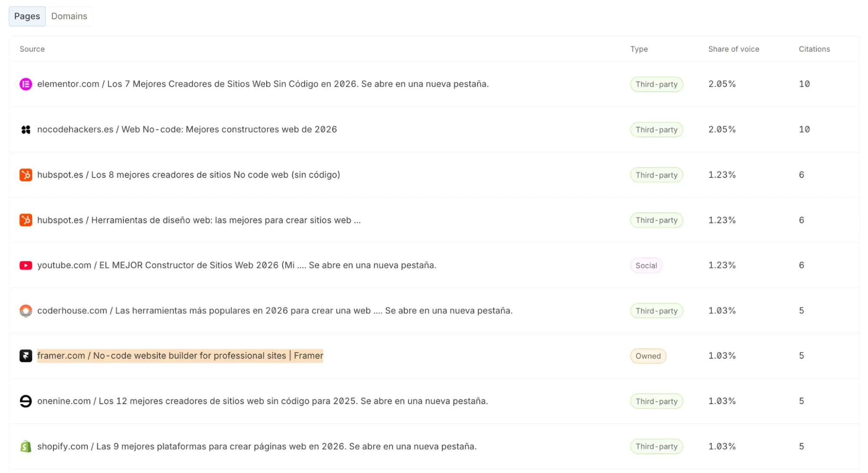Sort by the Share of voice column header

(x=734, y=49)
